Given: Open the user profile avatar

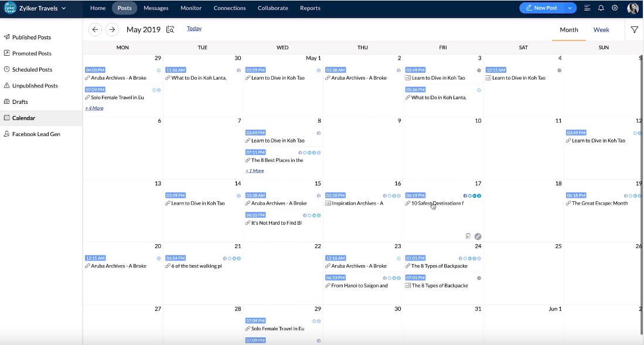Looking at the screenshot, I should click(633, 8).
